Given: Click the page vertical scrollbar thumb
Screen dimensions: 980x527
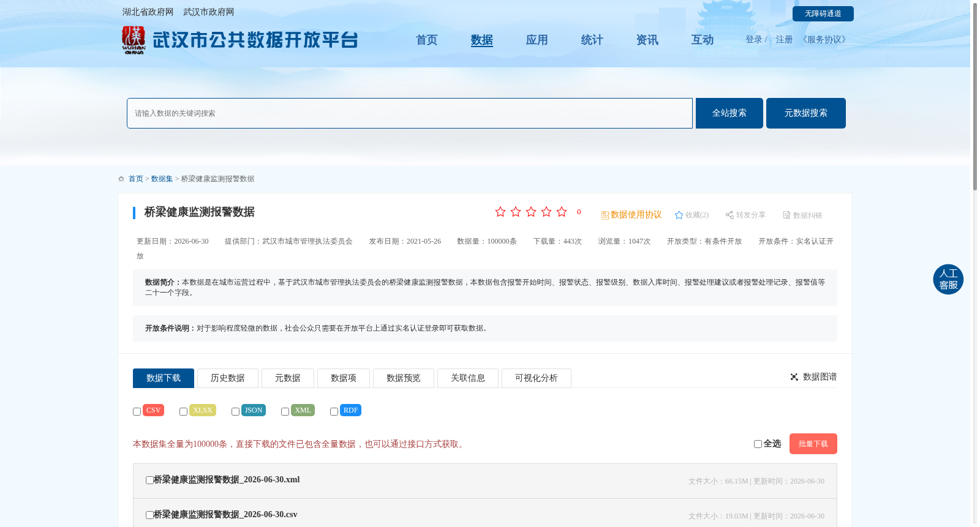Looking at the screenshot, I should pyautogui.click(x=975, y=96).
